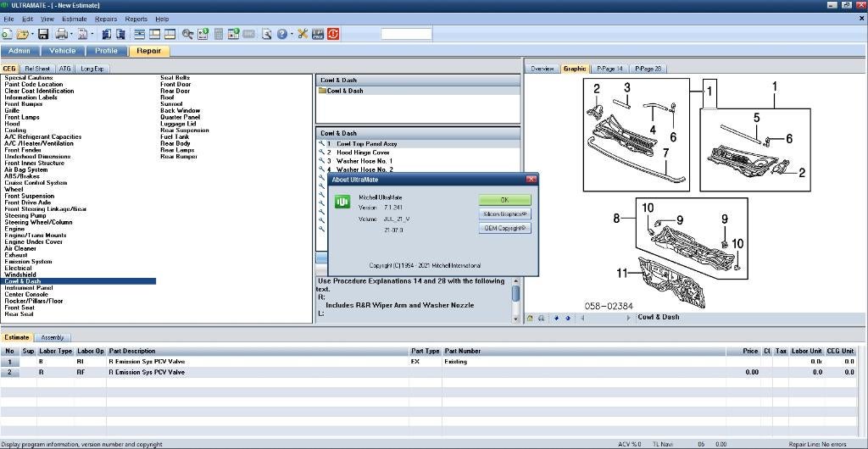
Task: Click the Open folder toolbar icon
Action: pyautogui.click(x=23, y=34)
